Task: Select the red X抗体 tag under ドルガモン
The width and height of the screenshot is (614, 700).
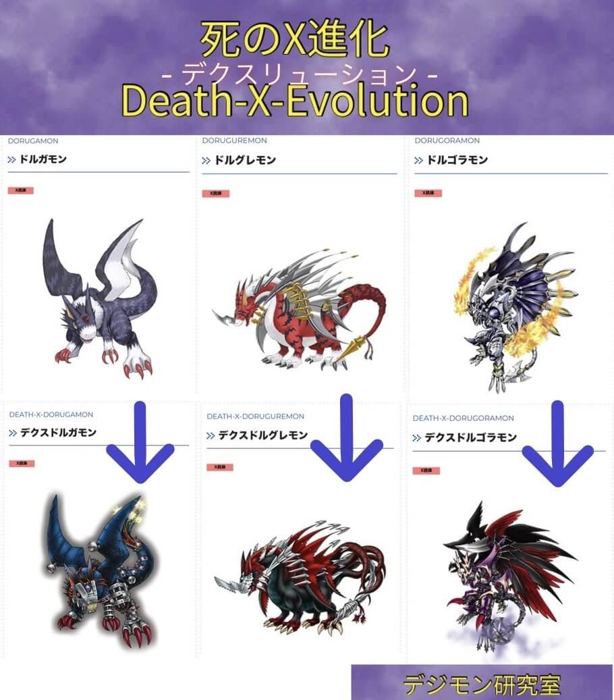Action: (20, 190)
